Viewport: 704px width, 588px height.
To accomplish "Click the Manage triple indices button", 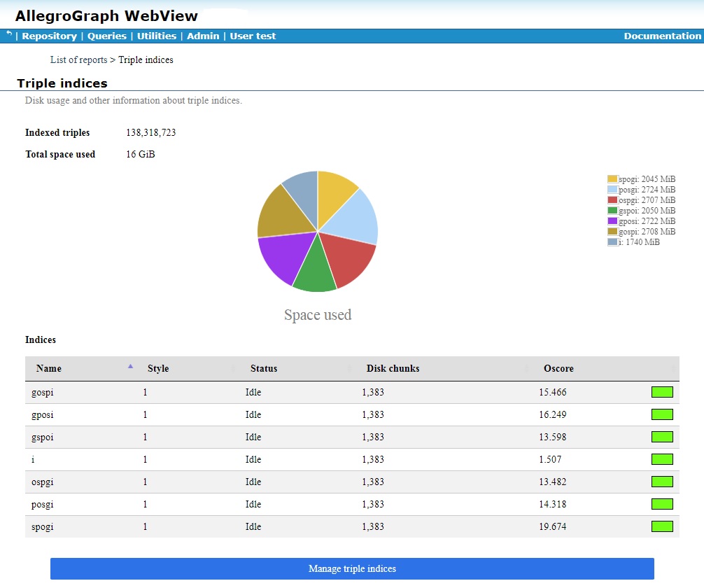I will 352,569.
